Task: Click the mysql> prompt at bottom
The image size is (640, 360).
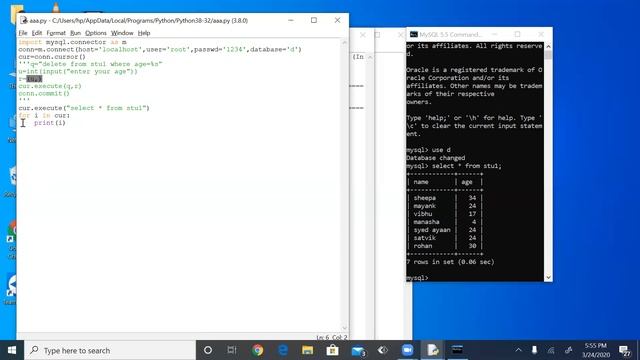Action: click(417, 278)
